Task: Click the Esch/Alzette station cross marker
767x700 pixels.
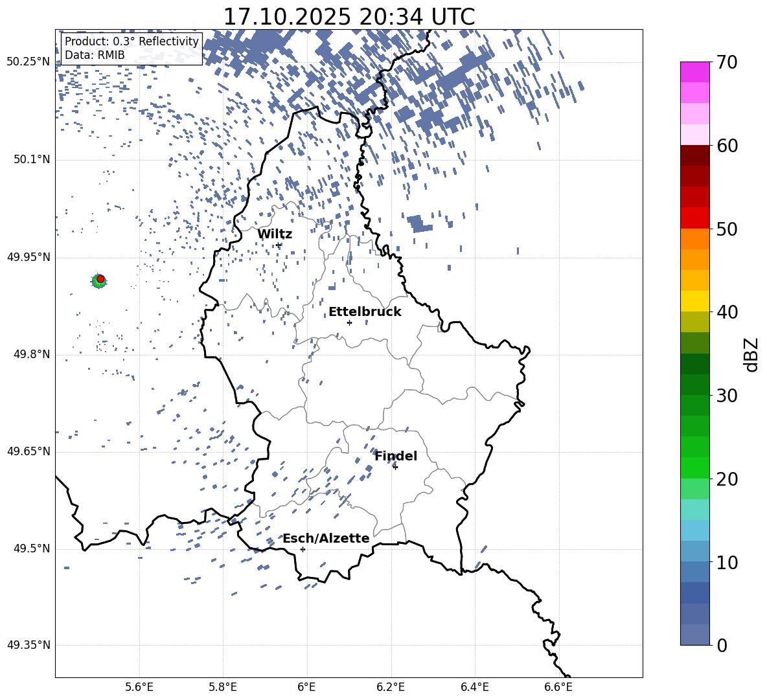Action: (303, 549)
